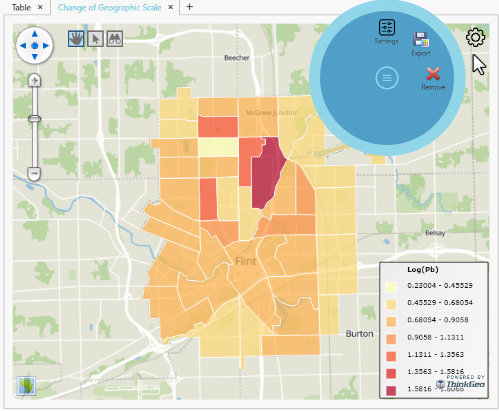Click the 1.3563 - 1.5816 legend swatch
499x411 pixels.
click(391, 373)
